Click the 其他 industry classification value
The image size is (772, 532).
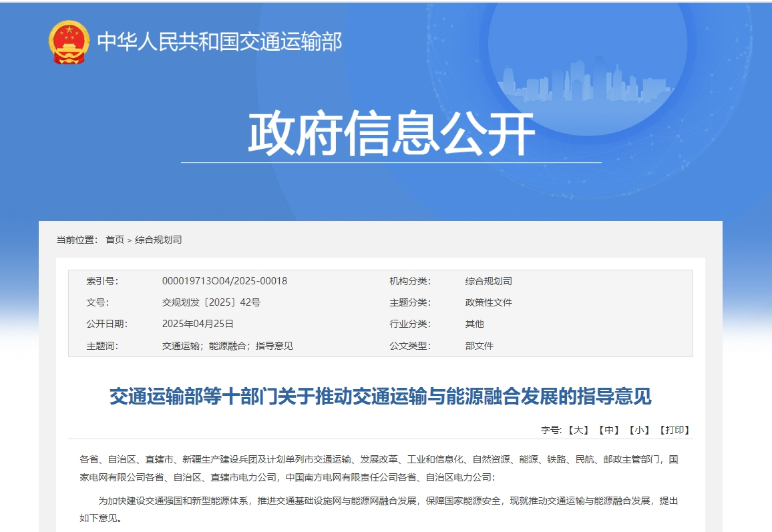(x=474, y=324)
